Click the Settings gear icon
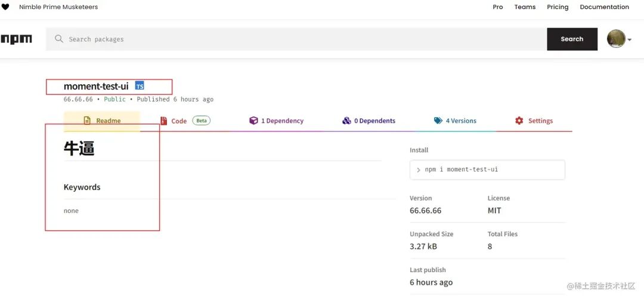The image size is (644, 299). pos(519,121)
